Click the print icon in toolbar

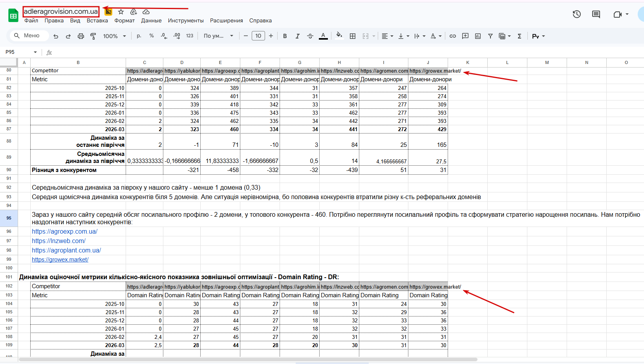click(x=81, y=36)
